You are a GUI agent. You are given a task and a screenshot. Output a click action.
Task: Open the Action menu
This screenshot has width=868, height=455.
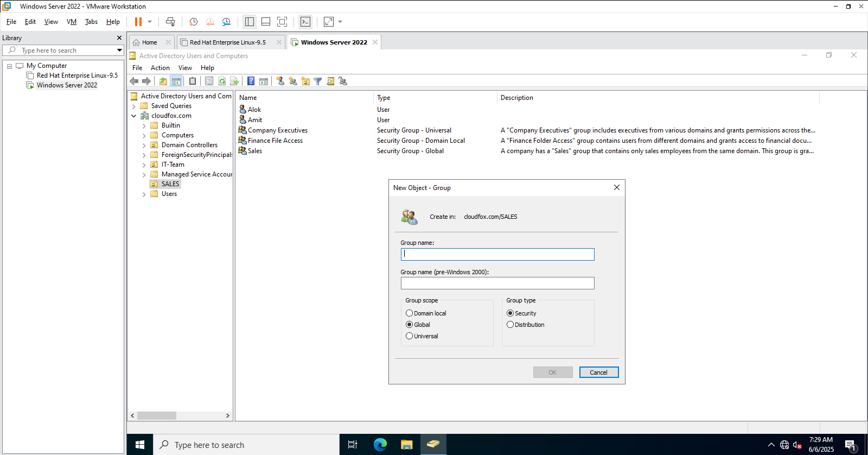coord(160,68)
